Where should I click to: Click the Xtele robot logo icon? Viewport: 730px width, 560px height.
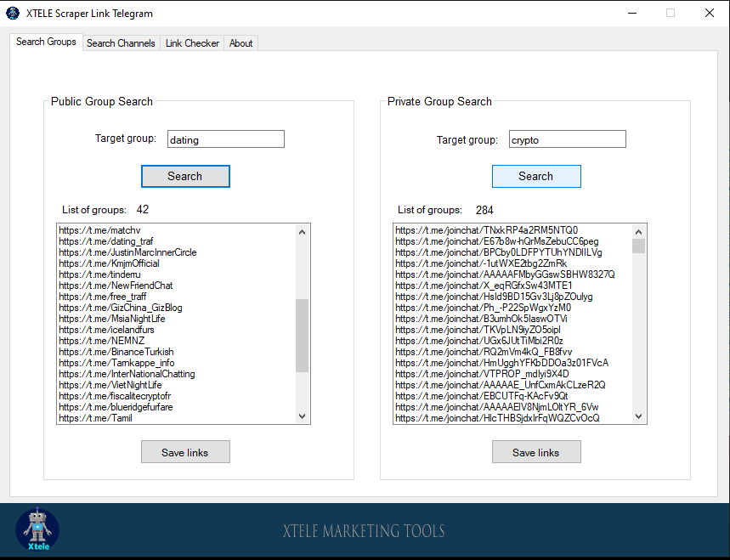coord(37,529)
